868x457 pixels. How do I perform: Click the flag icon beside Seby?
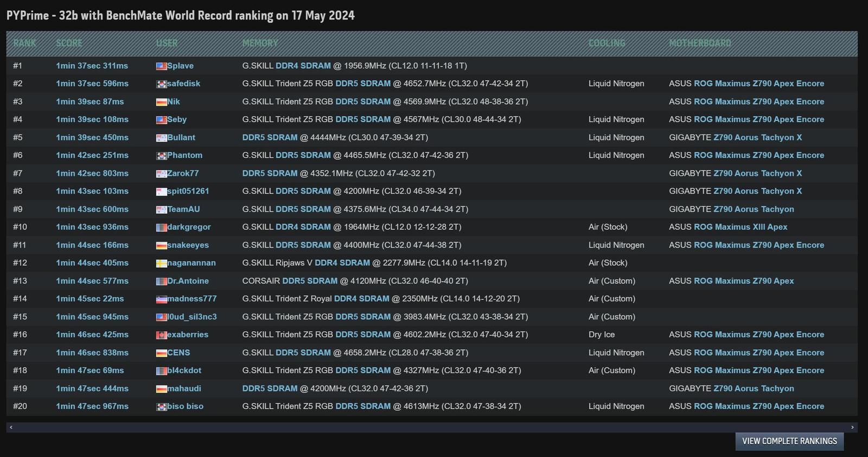click(x=161, y=120)
